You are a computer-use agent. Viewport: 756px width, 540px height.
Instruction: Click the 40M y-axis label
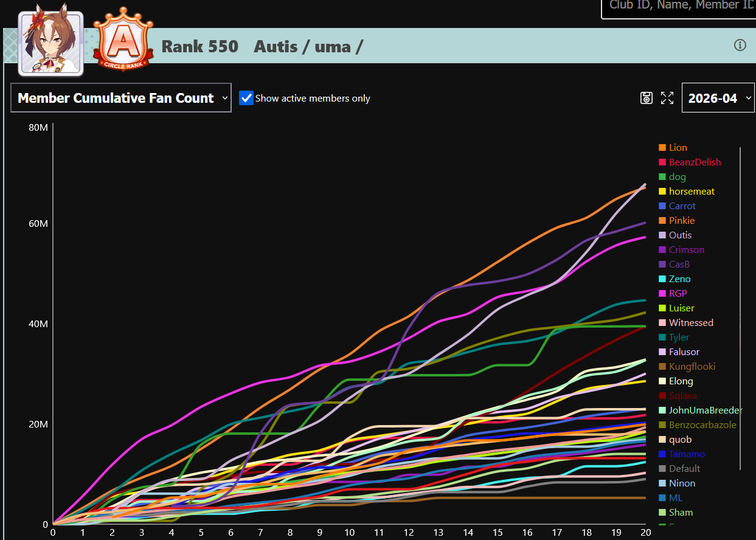[x=38, y=324]
